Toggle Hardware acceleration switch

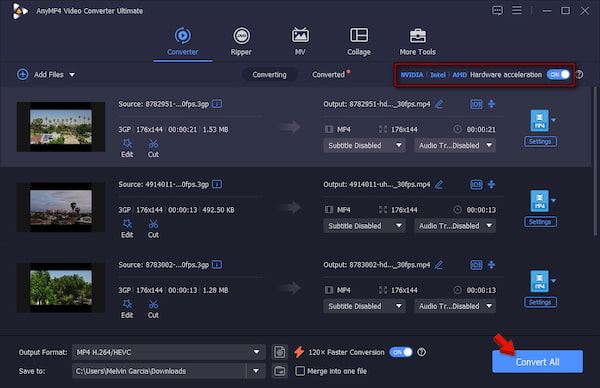[558, 74]
